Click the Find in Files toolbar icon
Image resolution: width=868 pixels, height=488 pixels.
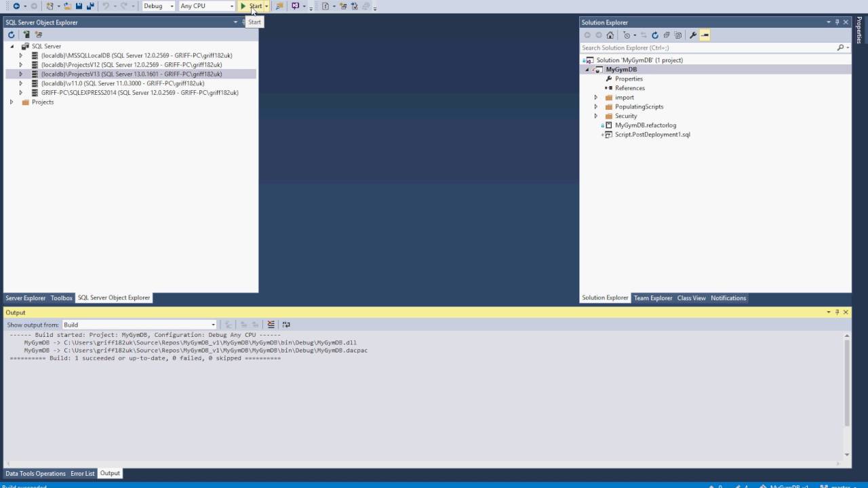click(279, 6)
